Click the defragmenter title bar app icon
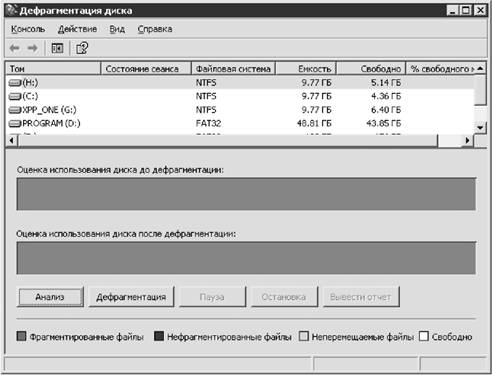The image size is (492, 375). point(11,10)
